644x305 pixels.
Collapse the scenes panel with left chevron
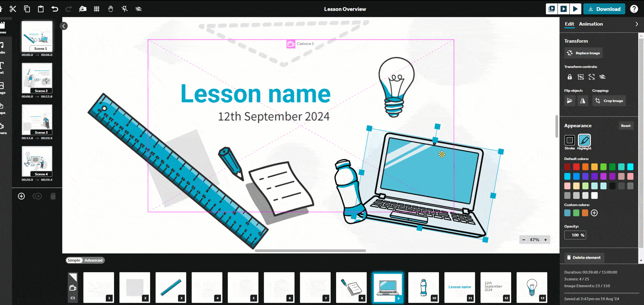pyautogui.click(x=64, y=26)
